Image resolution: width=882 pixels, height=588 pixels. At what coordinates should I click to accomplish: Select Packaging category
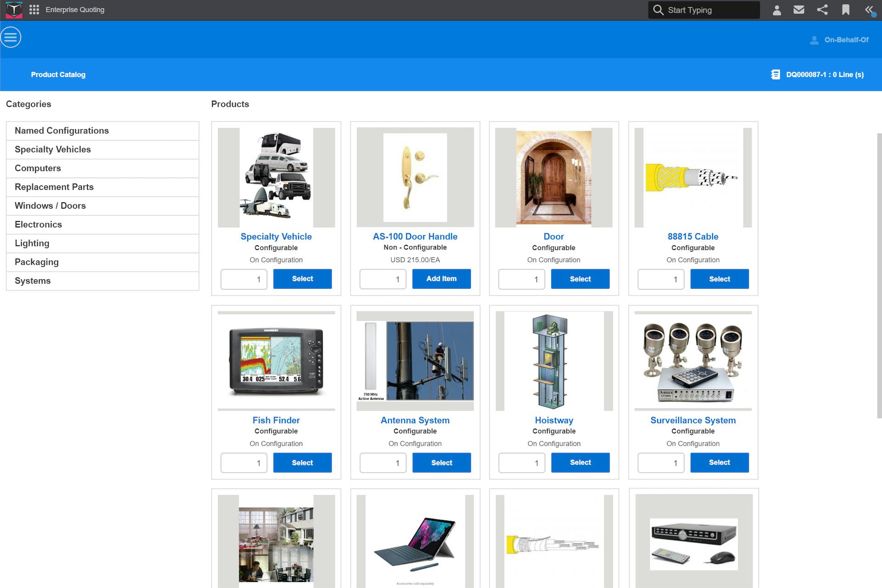tap(102, 262)
